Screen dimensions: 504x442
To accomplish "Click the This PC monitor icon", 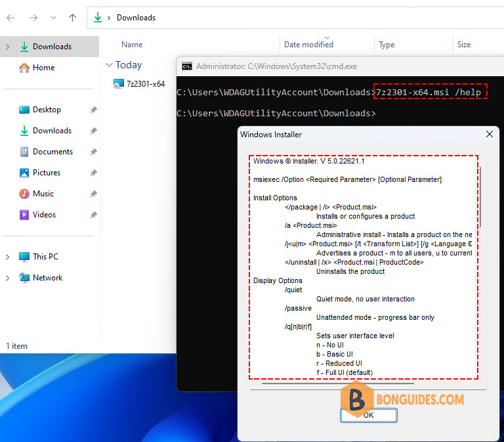I will (24, 257).
